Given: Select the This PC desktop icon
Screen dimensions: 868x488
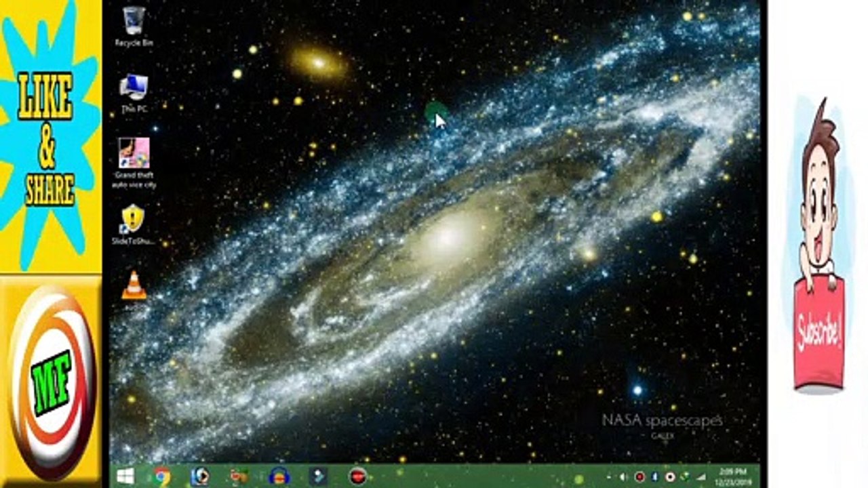Looking at the screenshot, I should coord(134,94).
